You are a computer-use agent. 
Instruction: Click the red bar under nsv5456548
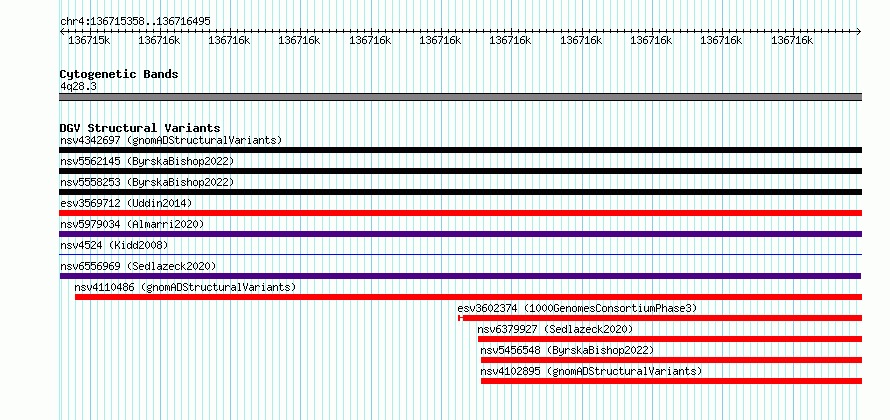point(671,360)
